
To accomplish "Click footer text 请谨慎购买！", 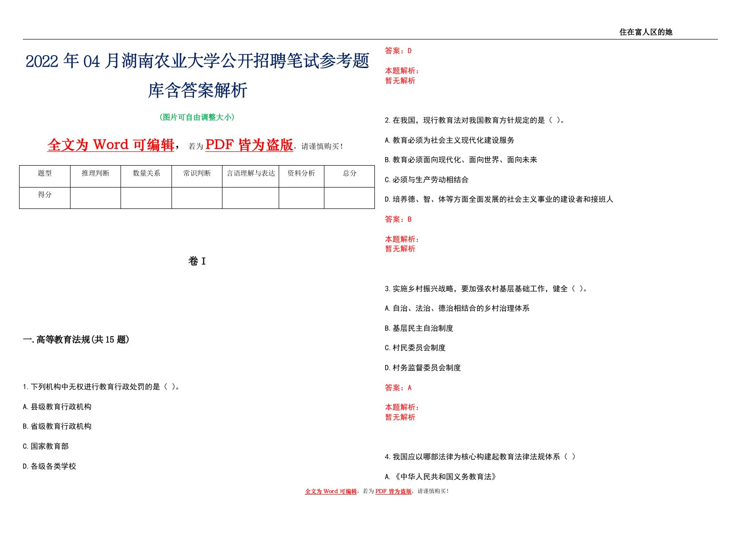I will coord(433,491).
